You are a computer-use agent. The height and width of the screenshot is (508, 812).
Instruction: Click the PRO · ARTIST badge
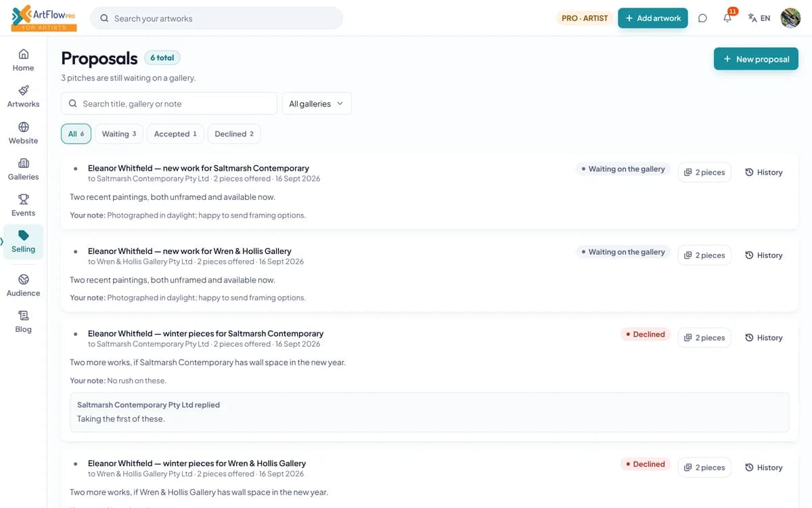585,18
